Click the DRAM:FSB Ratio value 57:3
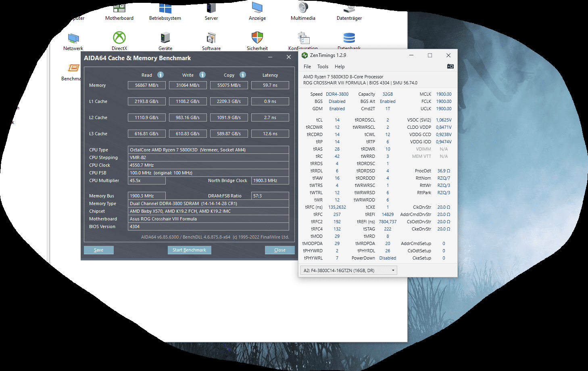 pyautogui.click(x=270, y=196)
